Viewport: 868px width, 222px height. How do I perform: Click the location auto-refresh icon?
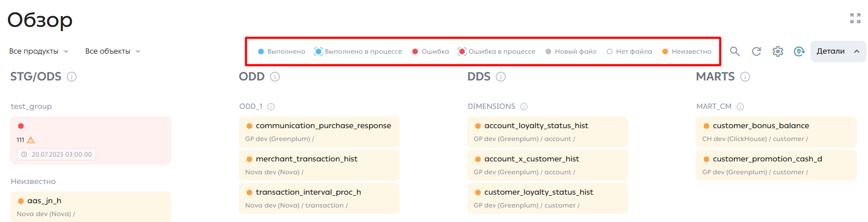point(799,51)
